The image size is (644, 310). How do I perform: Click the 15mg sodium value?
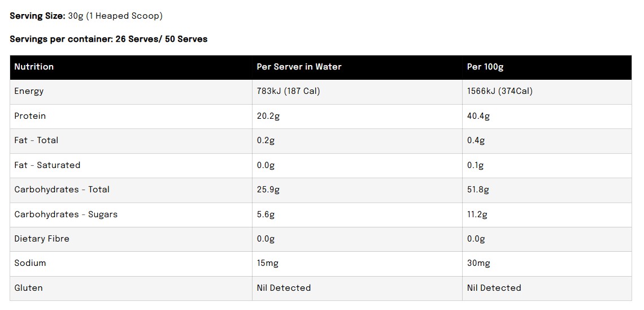[x=268, y=264]
